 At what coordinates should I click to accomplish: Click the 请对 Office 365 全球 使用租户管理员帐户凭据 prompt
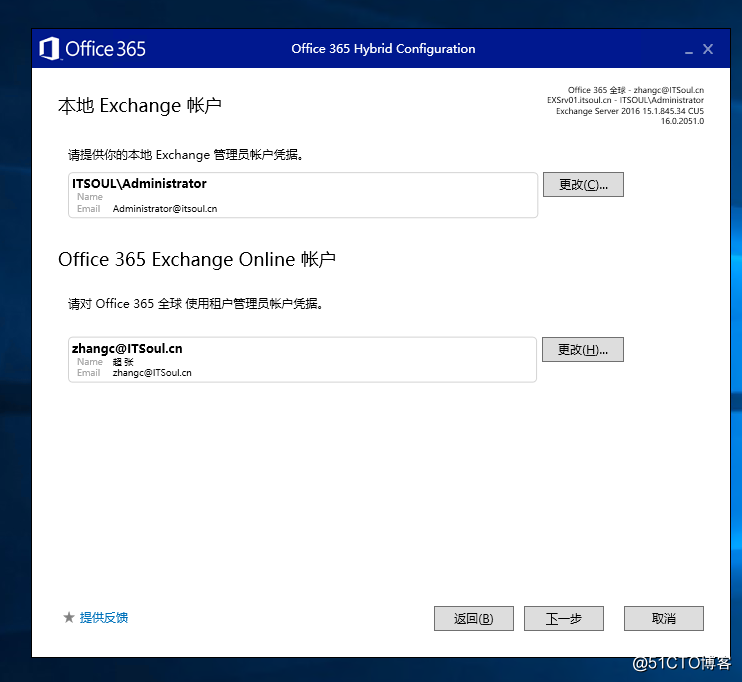[195, 303]
